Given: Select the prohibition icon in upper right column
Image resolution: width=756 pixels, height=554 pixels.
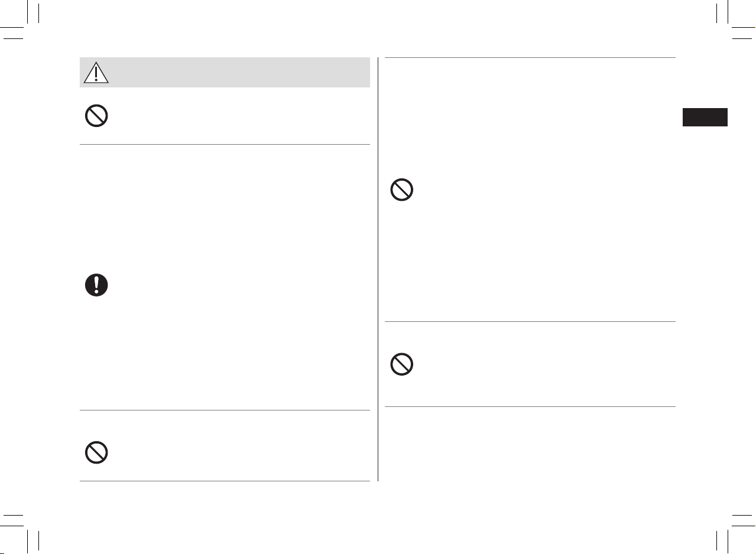Looking at the screenshot, I should pos(401,190).
